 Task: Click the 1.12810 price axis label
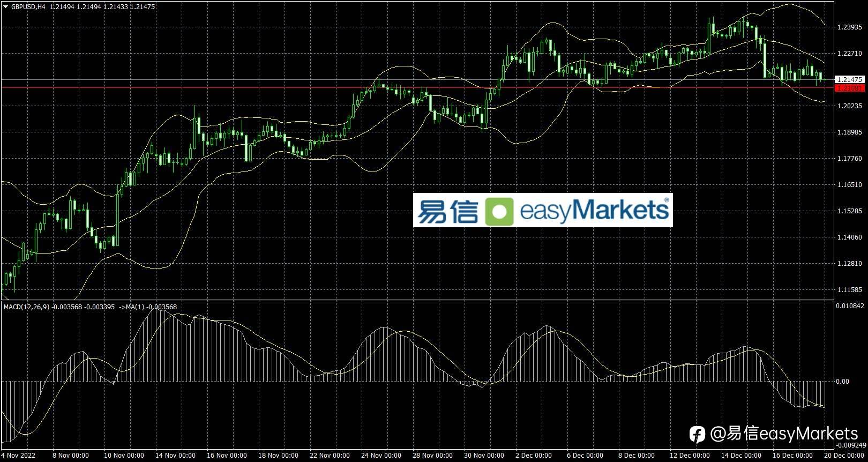849,264
